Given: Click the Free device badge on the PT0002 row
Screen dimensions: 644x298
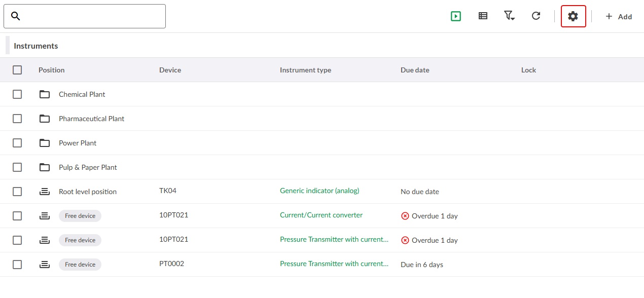Looking at the screenshot, I should click(x=80, y=264).
